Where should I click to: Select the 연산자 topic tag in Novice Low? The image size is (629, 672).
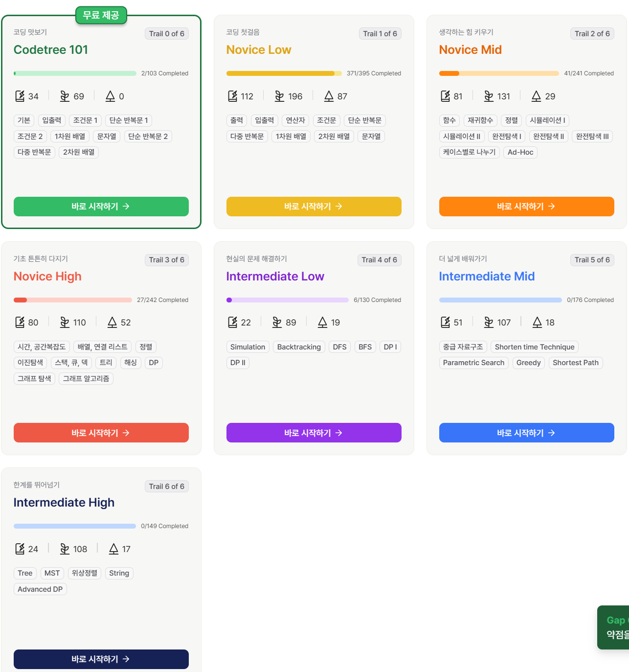pos(295,120)
